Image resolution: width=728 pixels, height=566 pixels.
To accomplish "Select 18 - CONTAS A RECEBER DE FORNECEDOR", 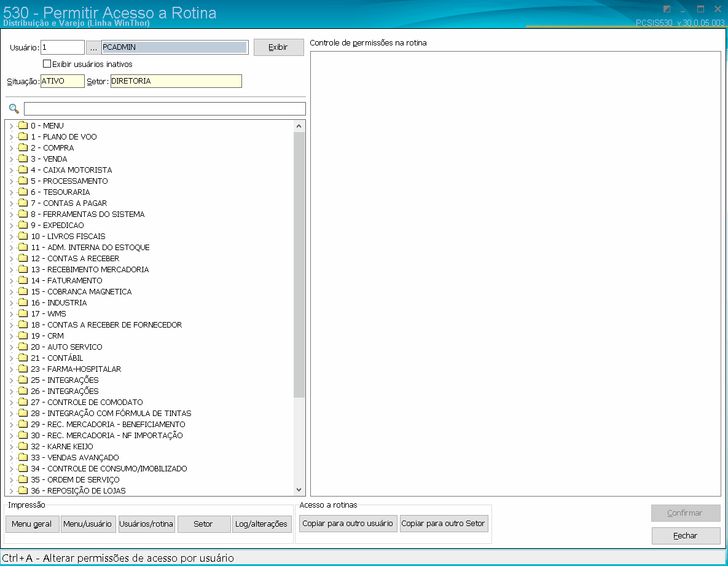I will click(106, 324).
